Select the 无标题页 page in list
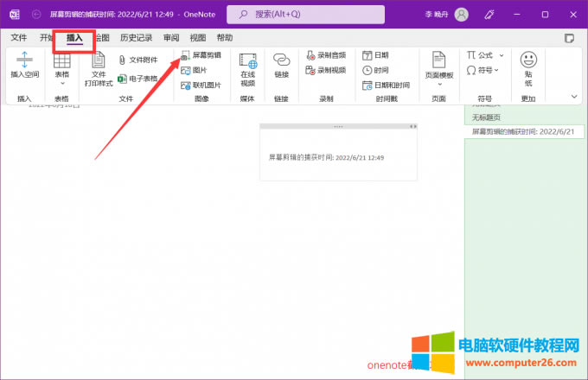 pos(486,117)
